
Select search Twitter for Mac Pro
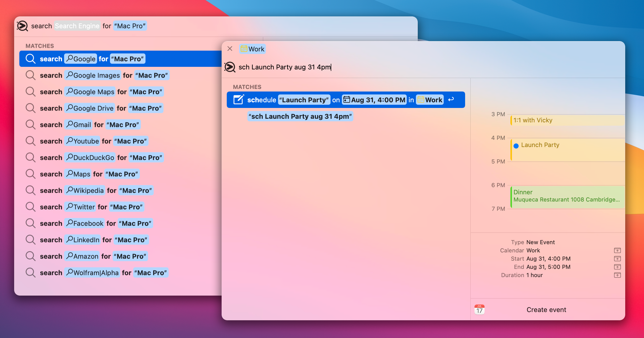tap(120, 207)
